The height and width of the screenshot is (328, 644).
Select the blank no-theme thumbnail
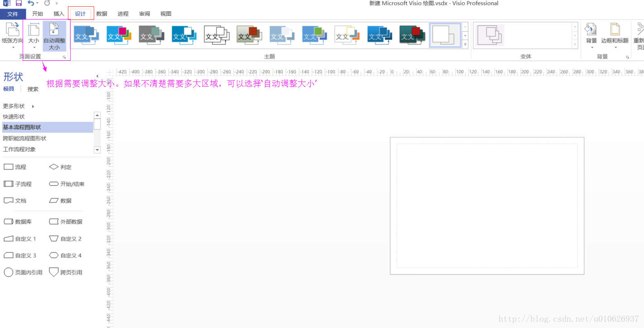point(445,35)
